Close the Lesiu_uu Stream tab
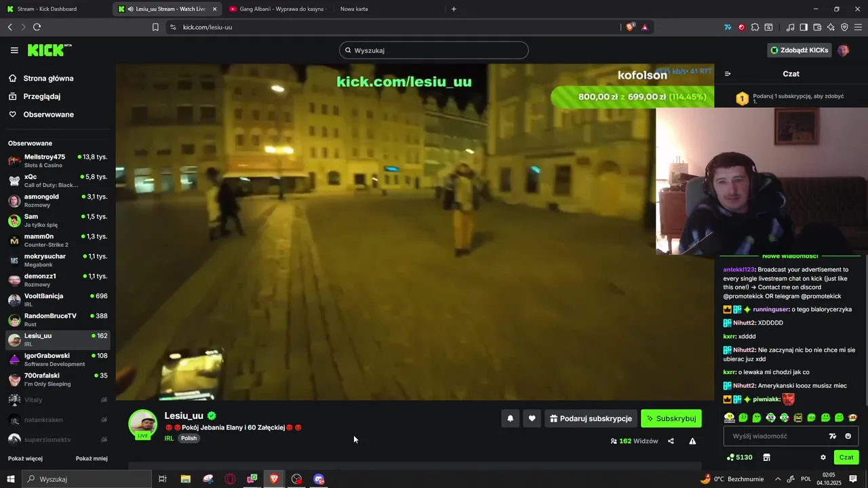 pos(215,9)
